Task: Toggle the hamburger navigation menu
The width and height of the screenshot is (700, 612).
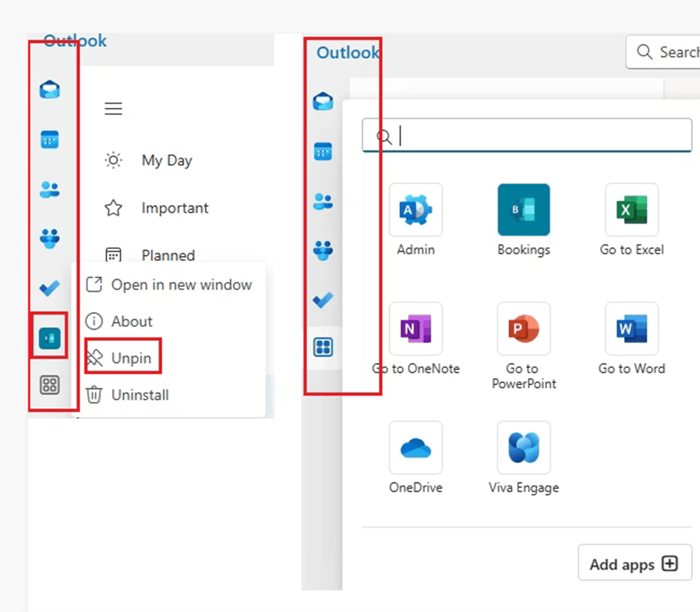Action: [x=113, y=109]
